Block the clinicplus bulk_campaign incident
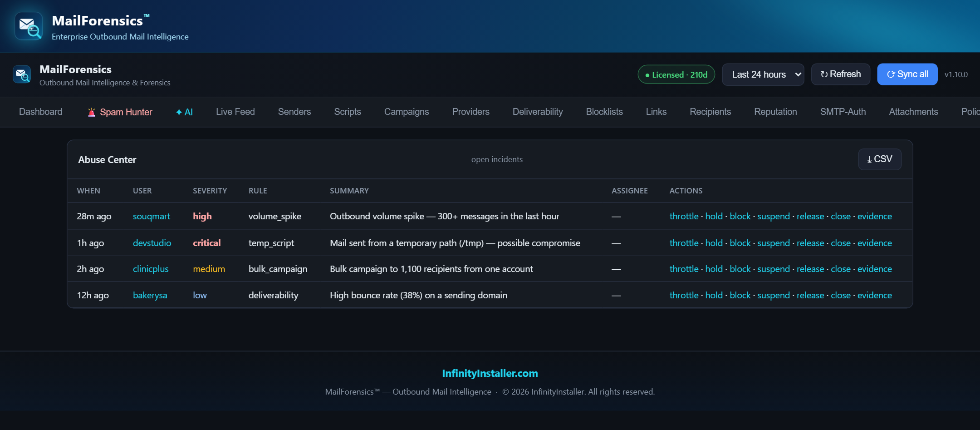The image size is (980, 430). coord(740,269)
